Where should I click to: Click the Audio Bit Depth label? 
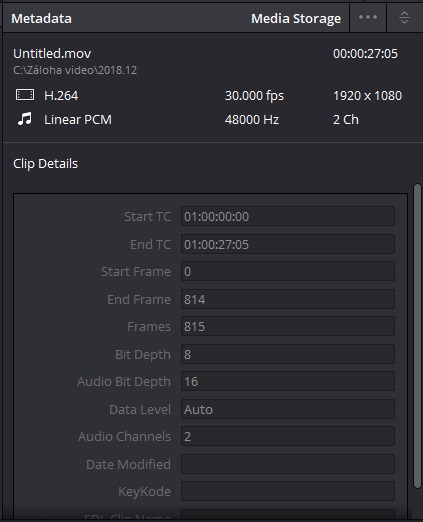[124, 381]
